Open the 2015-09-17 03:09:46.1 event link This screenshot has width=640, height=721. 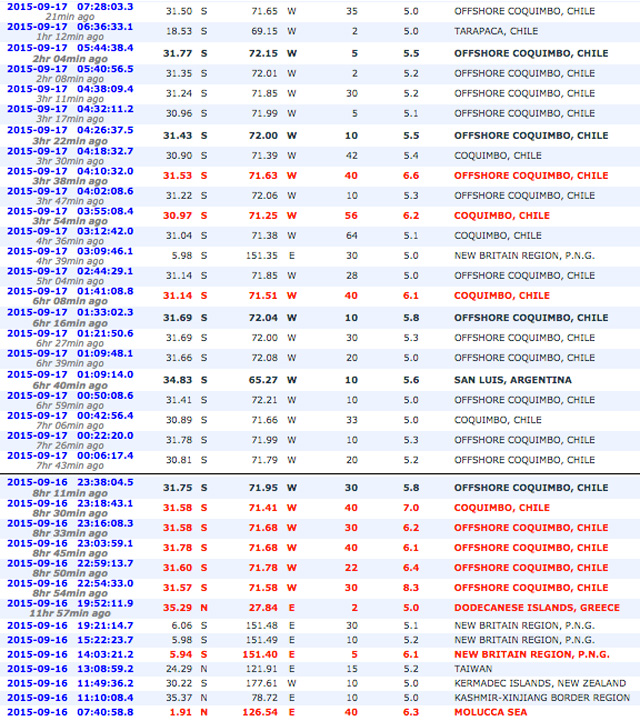pos(70,251)
